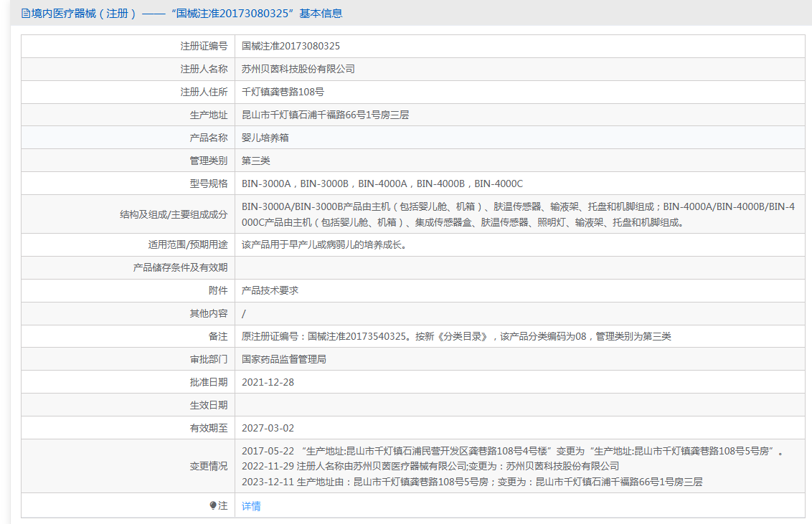Click the document icon in page header
The height and width of the screenshot is (524, 812).
25,14
